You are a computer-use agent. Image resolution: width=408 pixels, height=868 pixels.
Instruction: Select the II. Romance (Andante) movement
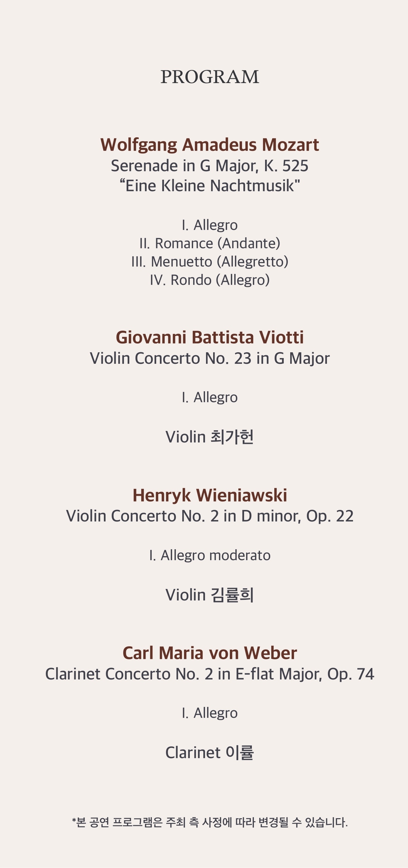[209, 243]
